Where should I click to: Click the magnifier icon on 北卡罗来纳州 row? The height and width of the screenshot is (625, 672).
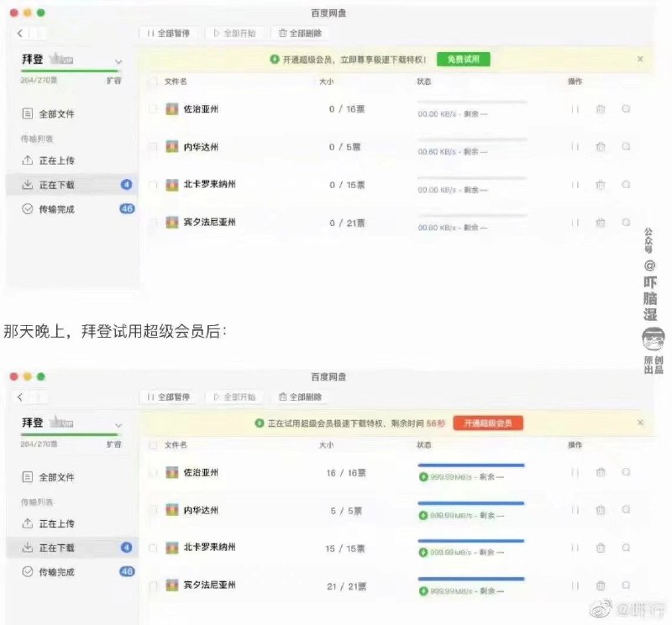[x=625, y=185]
